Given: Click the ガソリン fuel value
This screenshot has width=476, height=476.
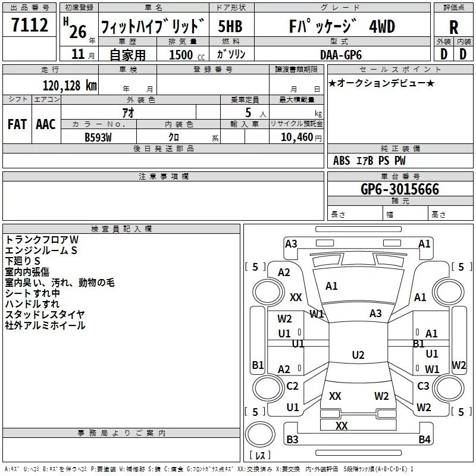Looking at the screenshot, I should 231,54.
